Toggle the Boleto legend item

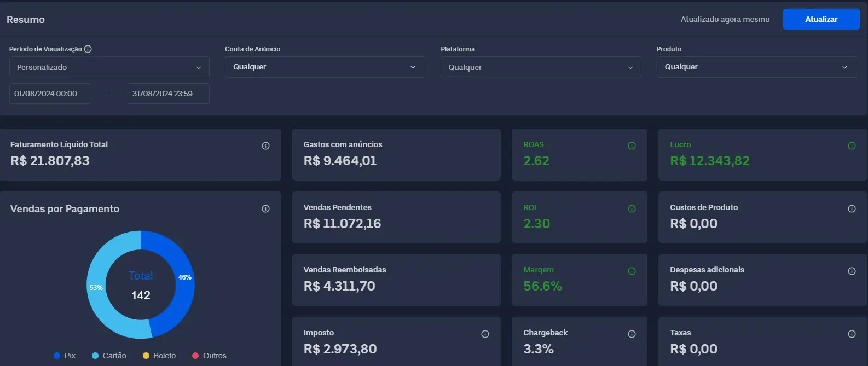click(159, 356)
